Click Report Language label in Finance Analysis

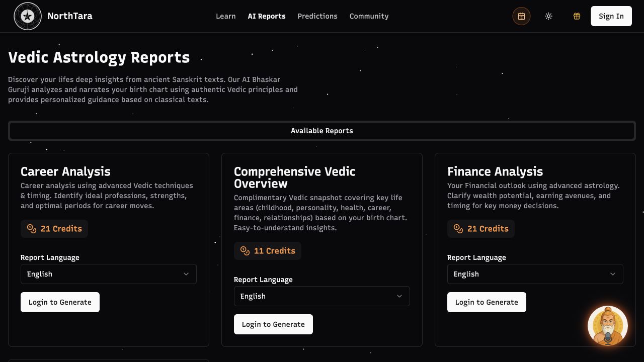476,257
